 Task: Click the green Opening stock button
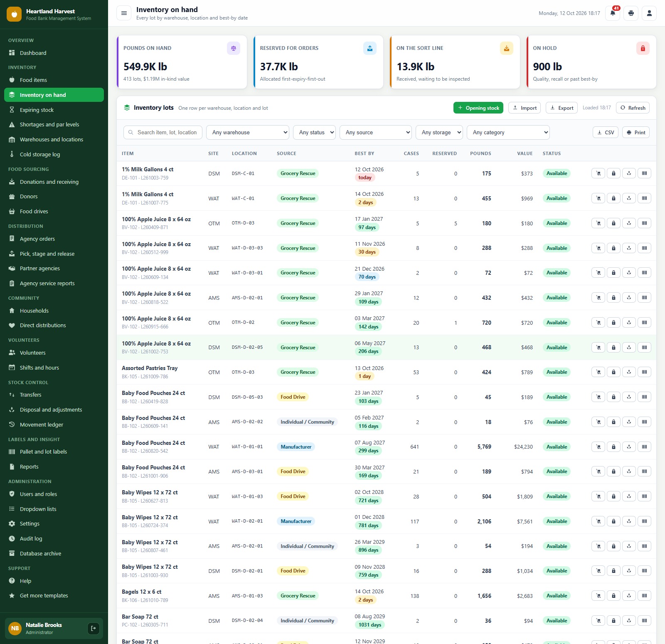pos(478,108)
